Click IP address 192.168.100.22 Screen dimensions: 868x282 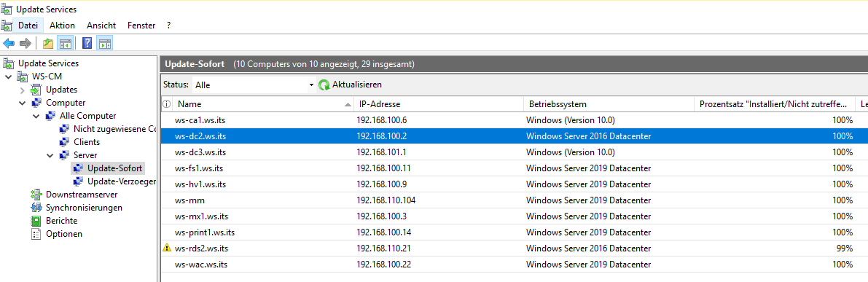[x=383, y=265]
